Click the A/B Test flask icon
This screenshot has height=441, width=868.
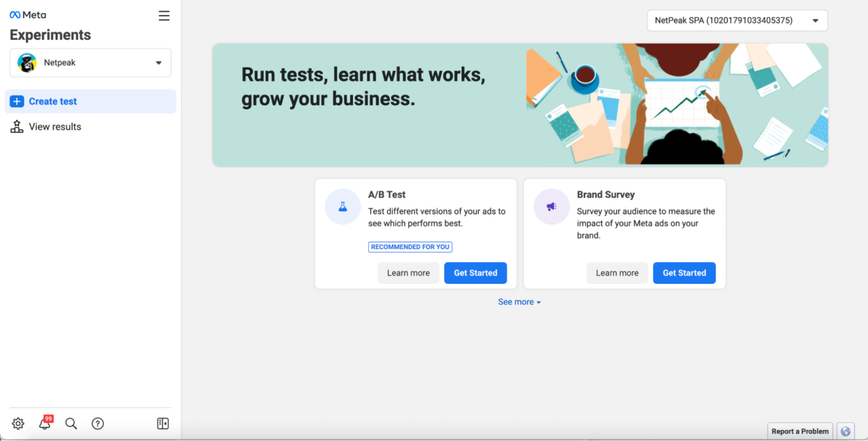343,206
